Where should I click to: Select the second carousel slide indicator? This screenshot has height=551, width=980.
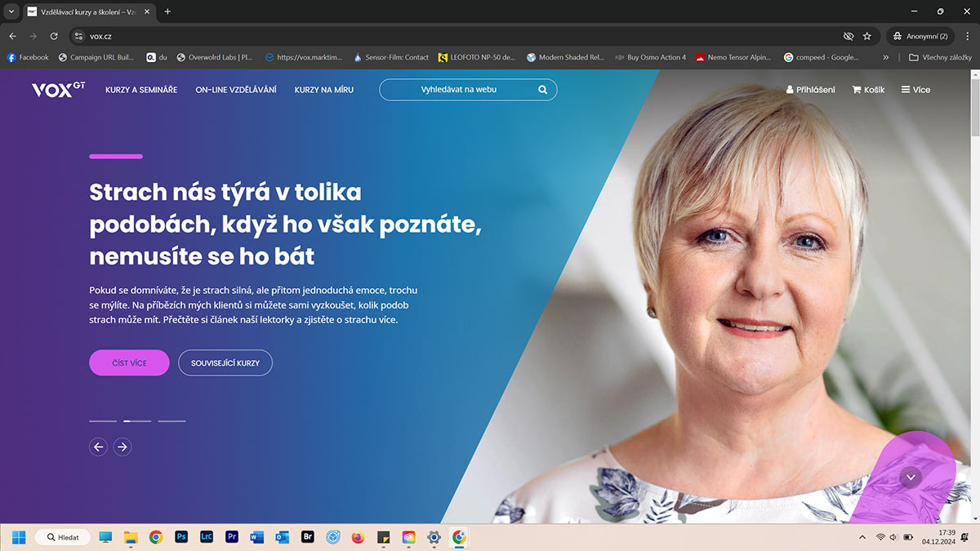[x=137, y=421]
